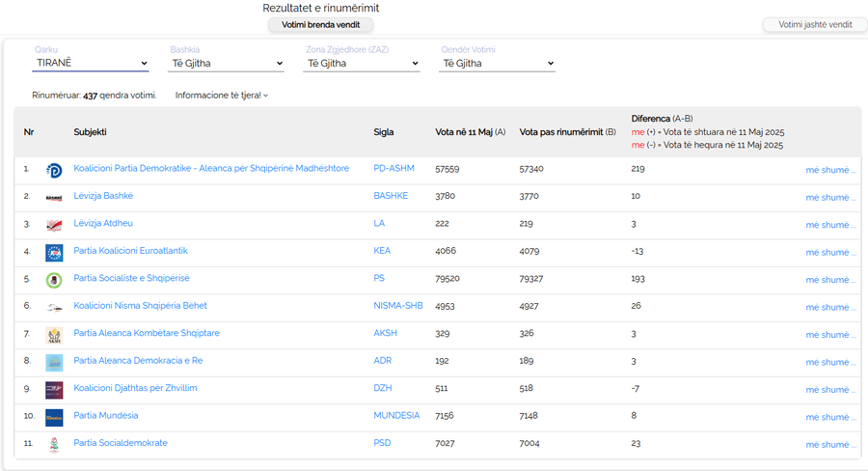Click the Koalicioni Euroatlantik KEA logo
This screenshot has width=868, height=471.
[54, 253]
